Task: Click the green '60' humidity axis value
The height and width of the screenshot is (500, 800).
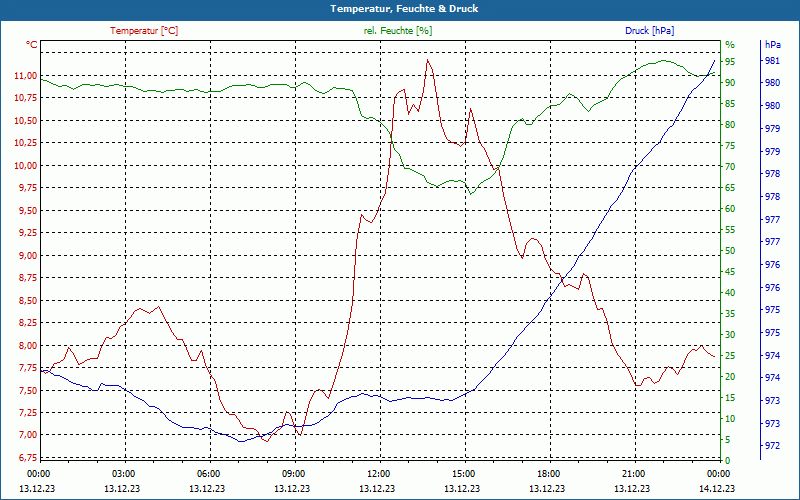Action: coord(730,209)
